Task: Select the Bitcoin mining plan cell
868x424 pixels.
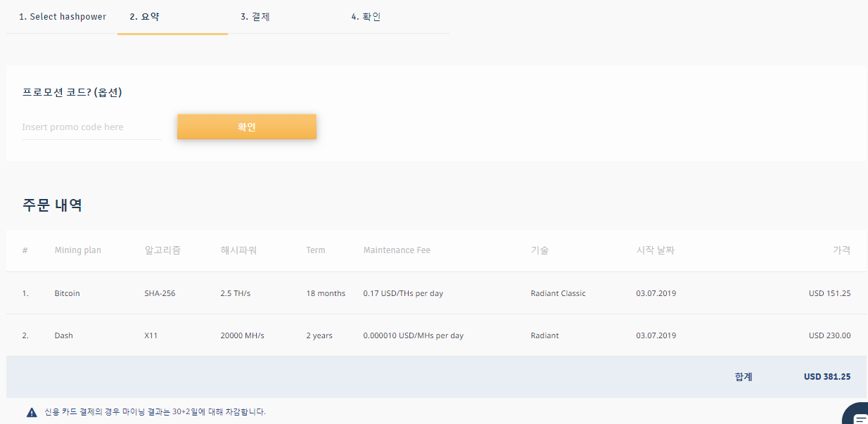Action: (x=67, y=293)
